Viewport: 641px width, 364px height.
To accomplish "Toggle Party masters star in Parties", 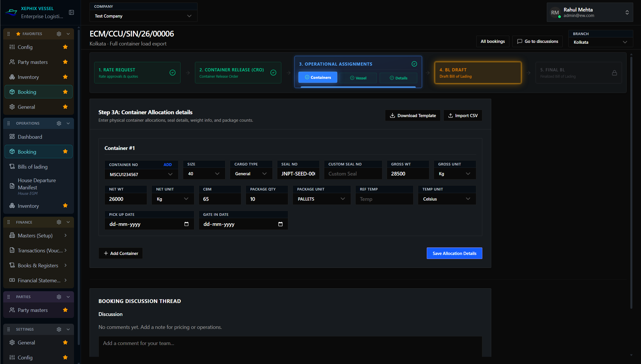I will 65,310.
